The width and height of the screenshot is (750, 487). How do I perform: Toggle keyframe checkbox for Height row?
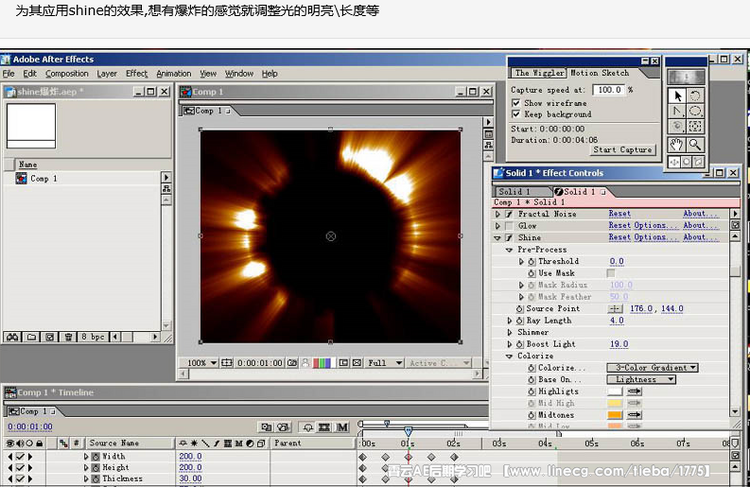20,467
